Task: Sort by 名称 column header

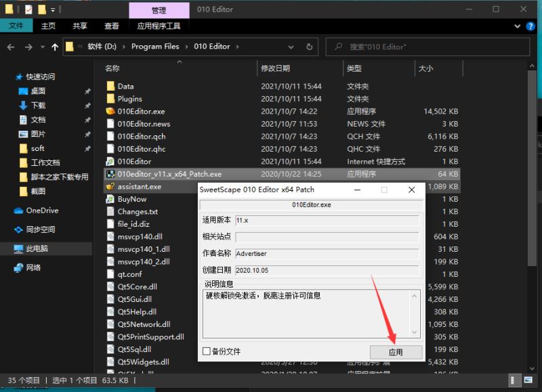Action: coord(112,68)
